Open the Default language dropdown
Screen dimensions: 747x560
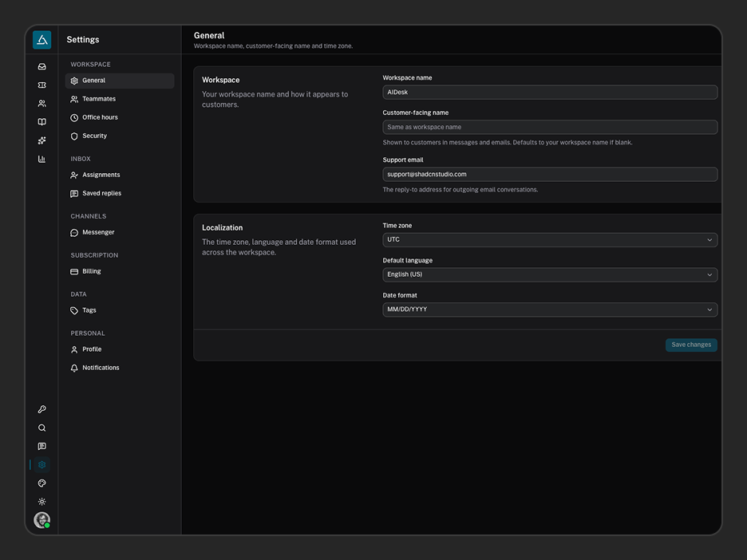coord(550,274)
